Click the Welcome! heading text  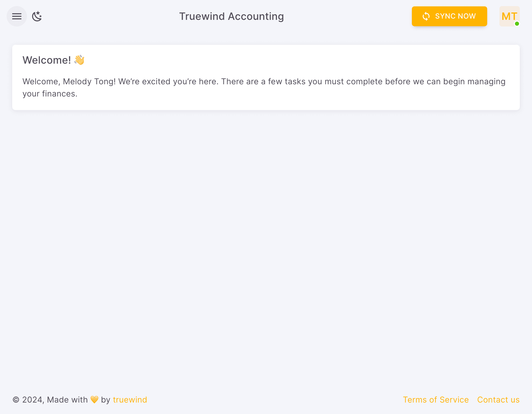pyautogui.click(x=47, y=60)
